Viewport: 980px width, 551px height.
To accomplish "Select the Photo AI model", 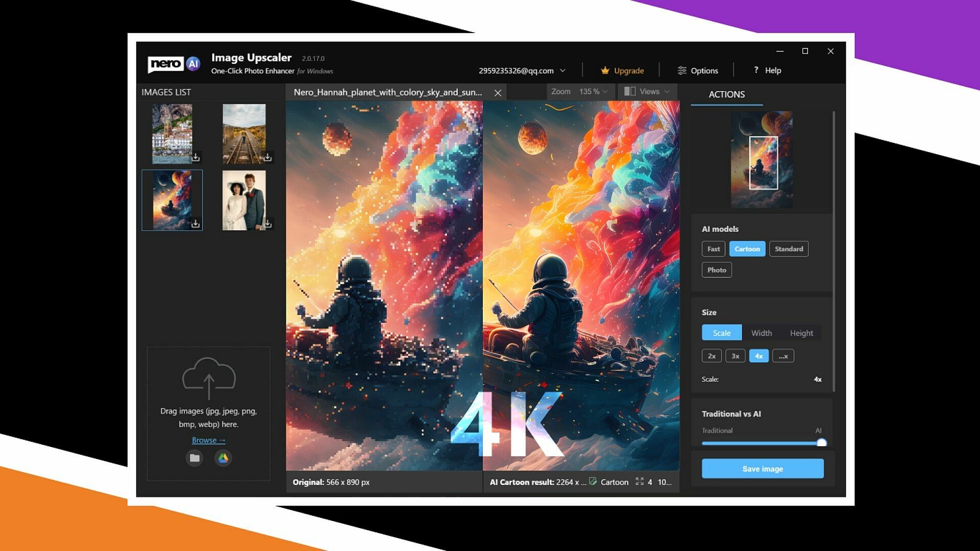I will pos(716,270).
